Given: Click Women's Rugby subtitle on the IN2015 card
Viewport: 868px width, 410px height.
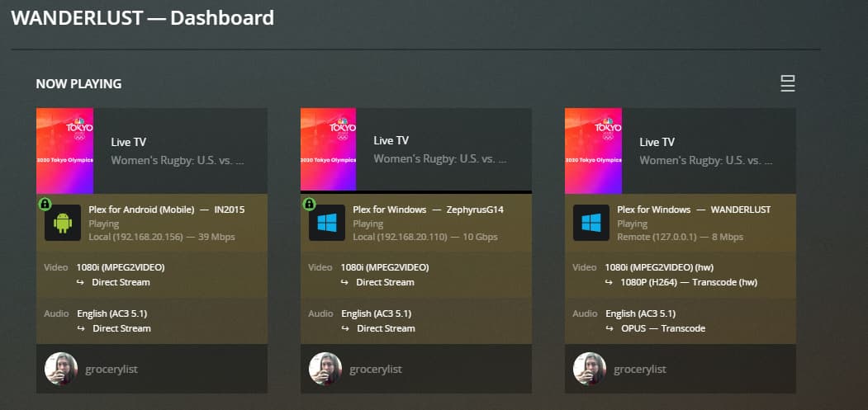Looking at the screenshot, I should pos(177,161).
